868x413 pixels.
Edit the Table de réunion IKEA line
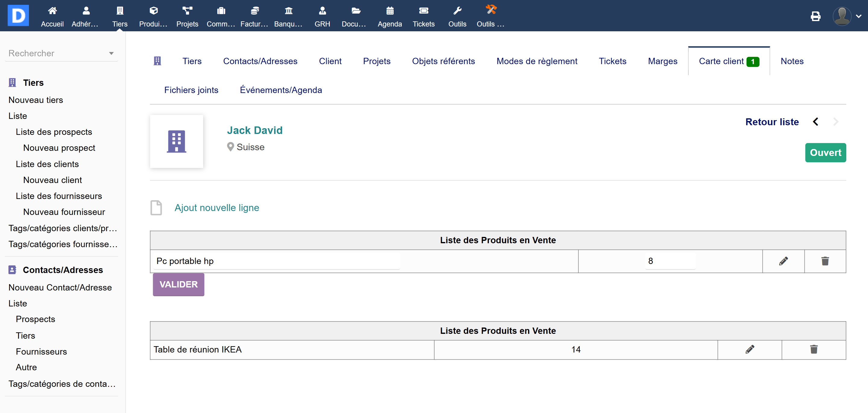tap(749, 349)
